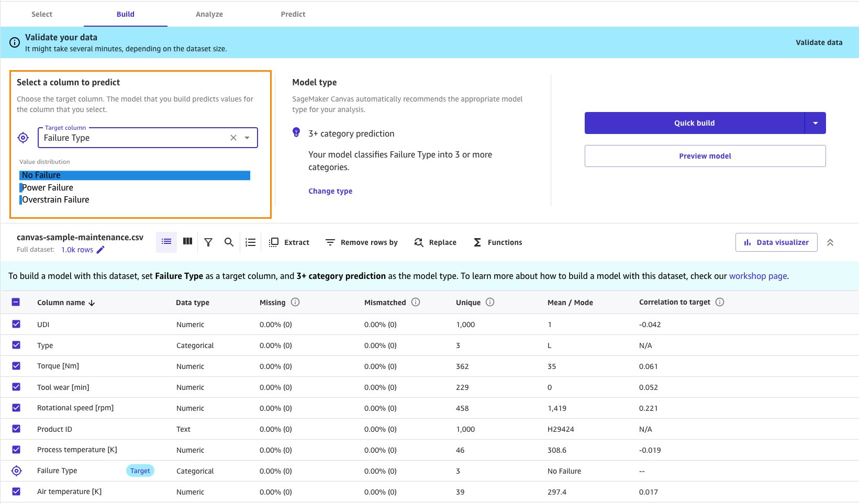Viewport: 859px width, 504px height.
Task: Collapse panel with double chevron up icon
Action: [x=830, y=242]
